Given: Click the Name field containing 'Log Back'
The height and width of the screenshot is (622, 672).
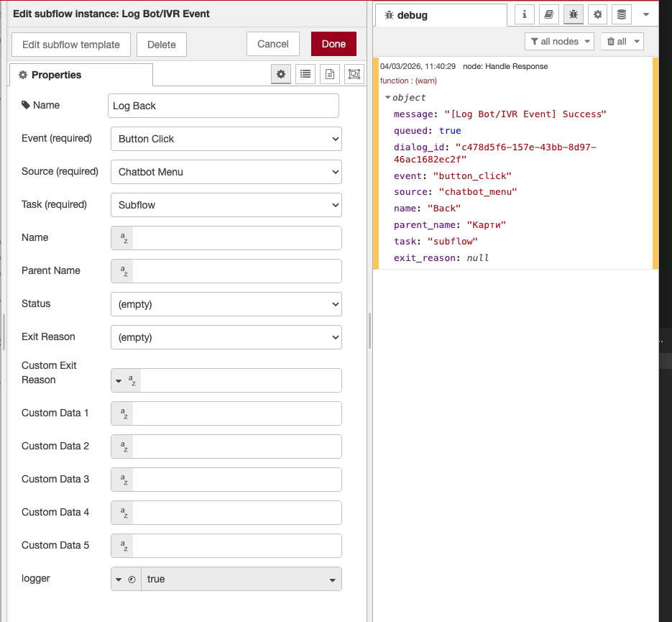Looking at the screenshot, I should click(x=223, y=106).
